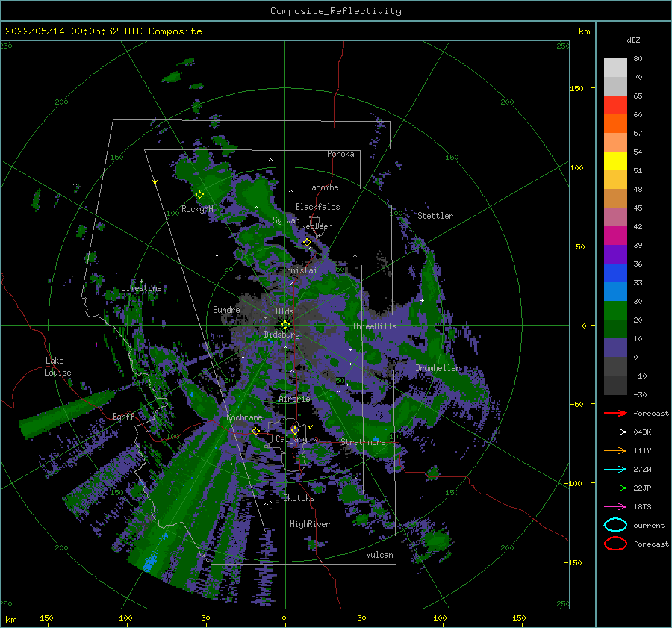This screenshot has width=672, height=628.
Task: Click the Innisfail city label
Action: point(302,270)
